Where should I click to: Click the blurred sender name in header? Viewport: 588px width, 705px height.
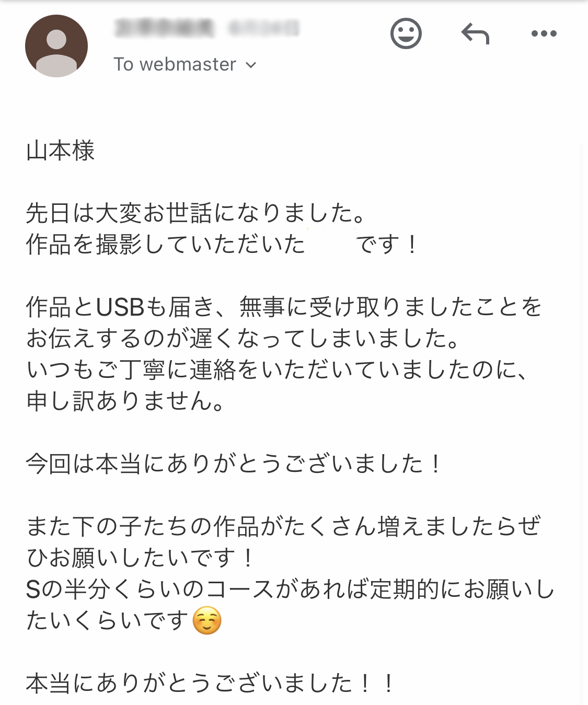(165, 28)
